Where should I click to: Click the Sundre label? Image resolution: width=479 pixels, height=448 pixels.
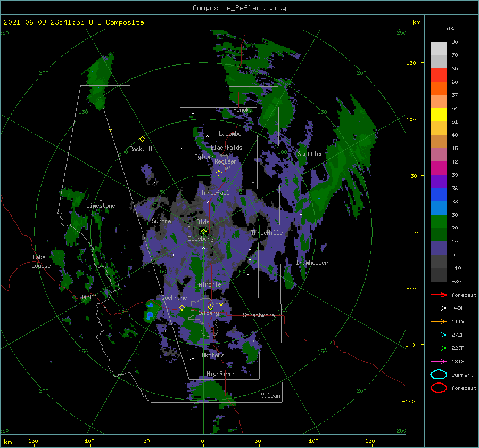coord(161,221)
